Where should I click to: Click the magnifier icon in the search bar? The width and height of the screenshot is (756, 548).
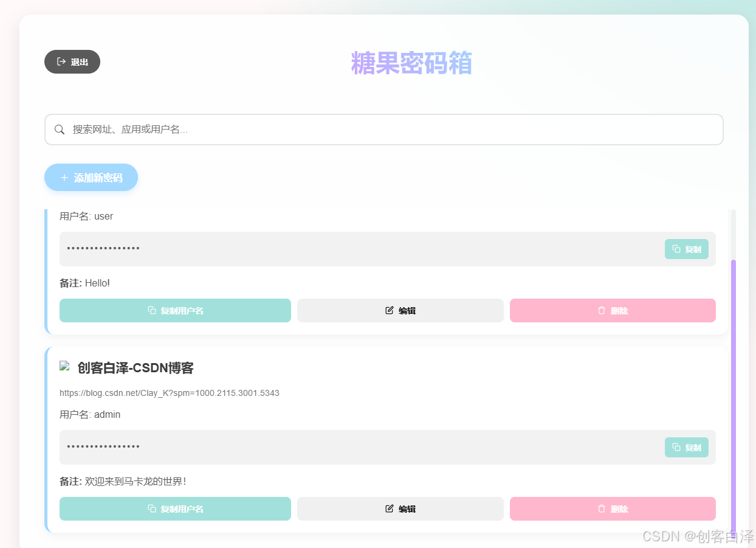tap(59, 129)
